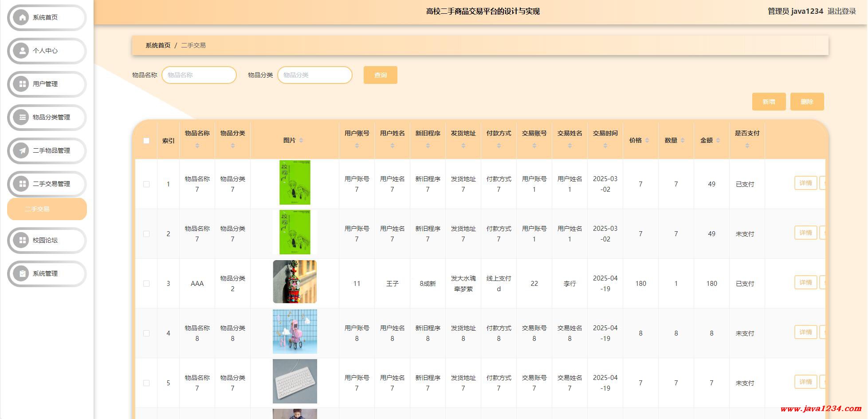Click the 未支付 status in row 2
868x419 pixels.
pyautogui.click(x=745, y=234)
